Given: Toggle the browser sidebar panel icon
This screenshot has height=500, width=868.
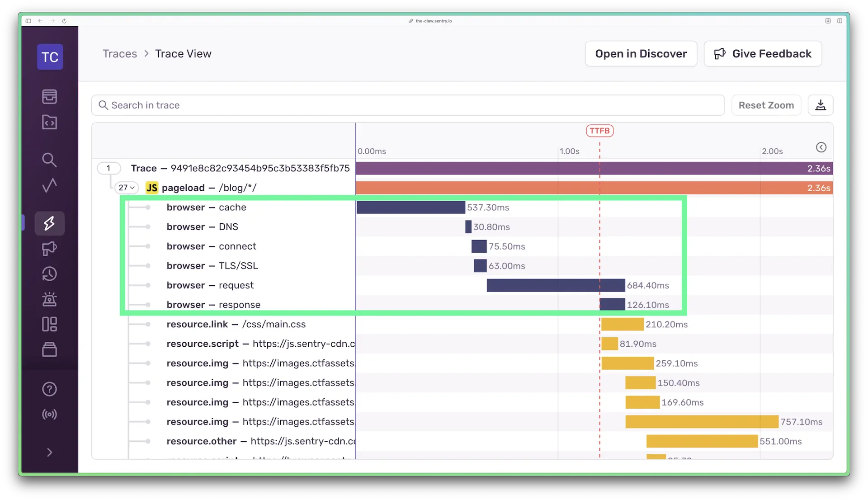Looking at the screenshot, I should click(x=28, y=21).
